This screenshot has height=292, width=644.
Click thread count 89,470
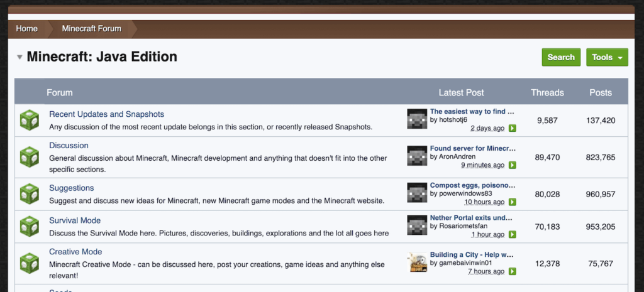click(548, 158)
